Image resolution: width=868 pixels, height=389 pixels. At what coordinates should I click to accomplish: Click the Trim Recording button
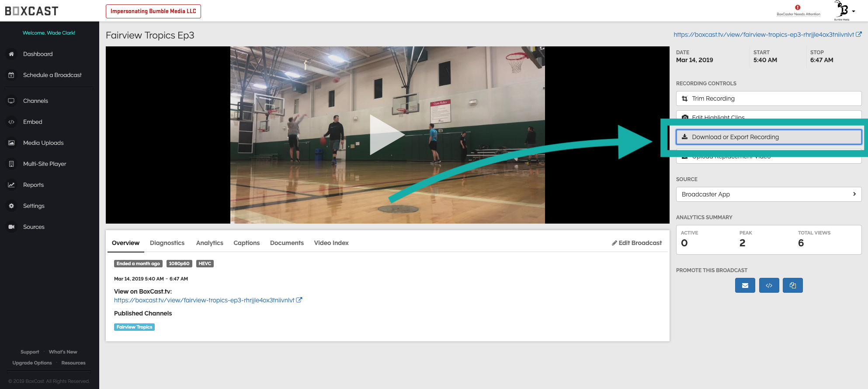click(768, 98)
